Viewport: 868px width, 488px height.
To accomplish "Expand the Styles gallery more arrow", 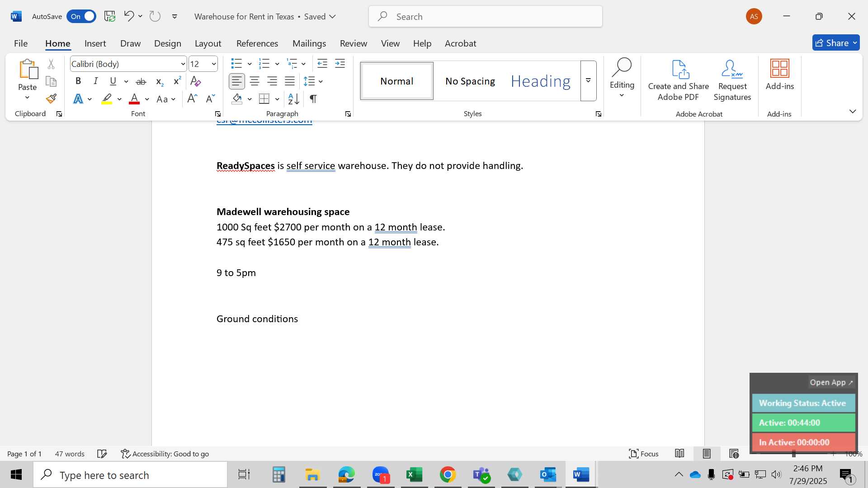I will [x=588, y=81].
